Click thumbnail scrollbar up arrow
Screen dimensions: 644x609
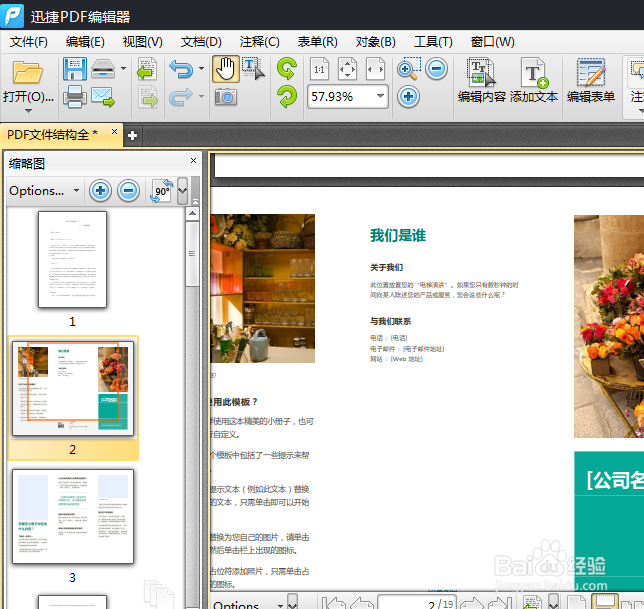192,214
